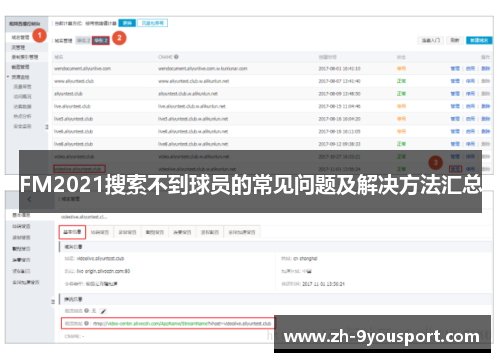Click the green status in the www.aliyuntest.club row
Image resolution: width=500 pixels, height=362 pixels.
click(x=401, y=81)
